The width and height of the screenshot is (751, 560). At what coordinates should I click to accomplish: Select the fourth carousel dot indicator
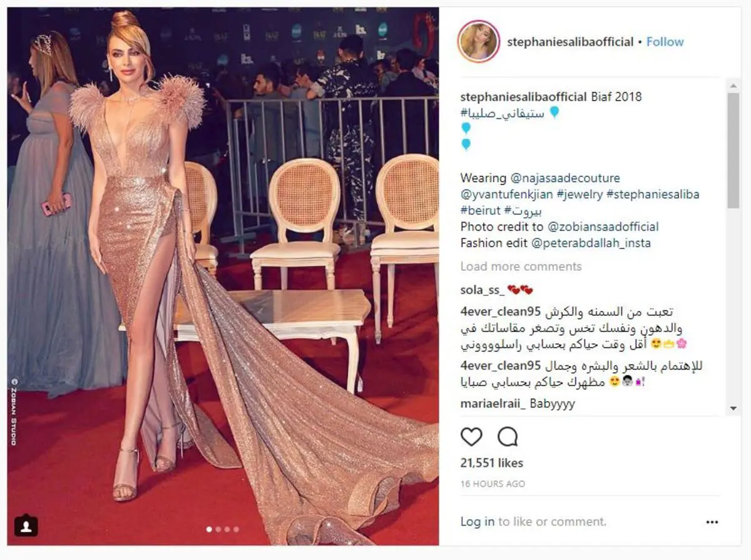tap(236, 529)
